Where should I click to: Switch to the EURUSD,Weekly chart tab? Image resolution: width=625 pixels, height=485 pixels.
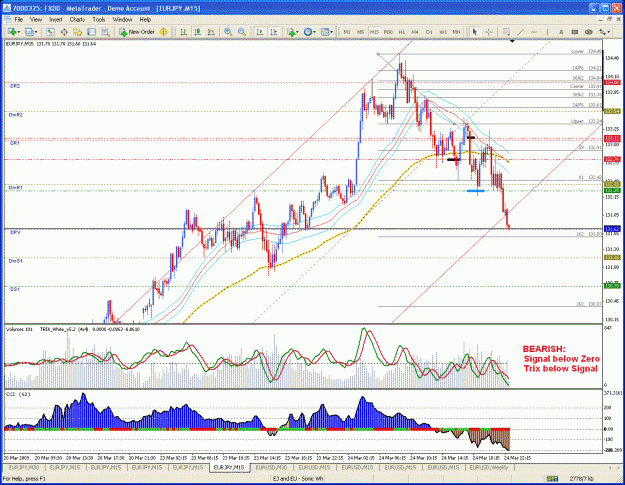click(x=489, y=467)
